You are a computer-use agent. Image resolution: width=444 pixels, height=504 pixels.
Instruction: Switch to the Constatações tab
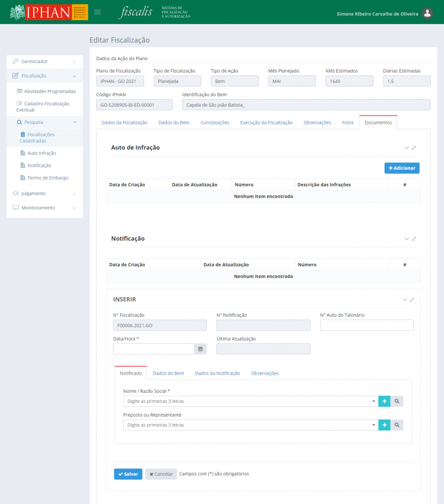point(215,122)
